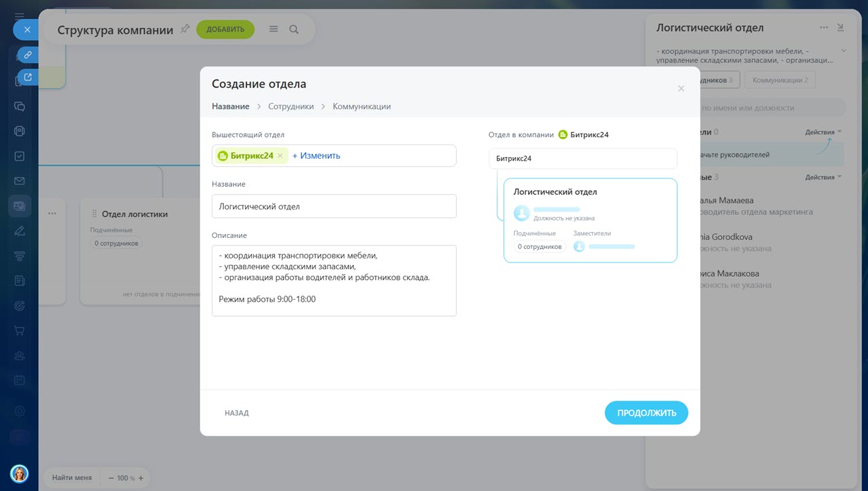Image resolution: width=868 pixels, height=491 pixels.
Task: Go to the Сотрудники step
Action: pyautogui.click(x=290, y=106)
